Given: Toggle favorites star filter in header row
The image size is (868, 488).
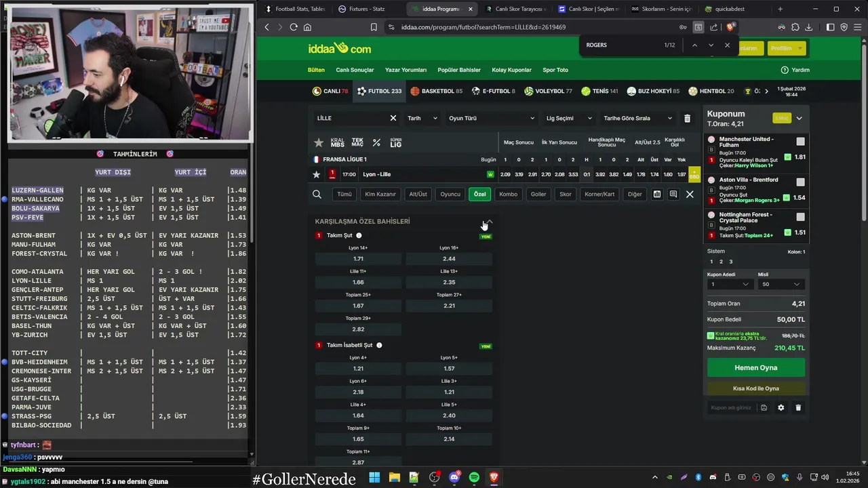Looking at the screenshot, I should click(319, 143).
